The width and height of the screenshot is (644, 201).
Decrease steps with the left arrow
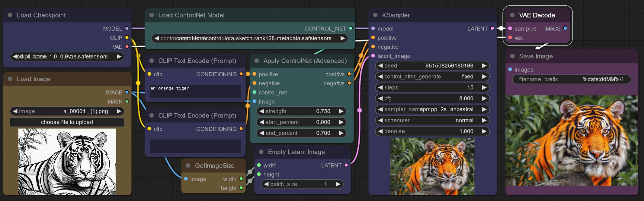click(x=380, y=87)
